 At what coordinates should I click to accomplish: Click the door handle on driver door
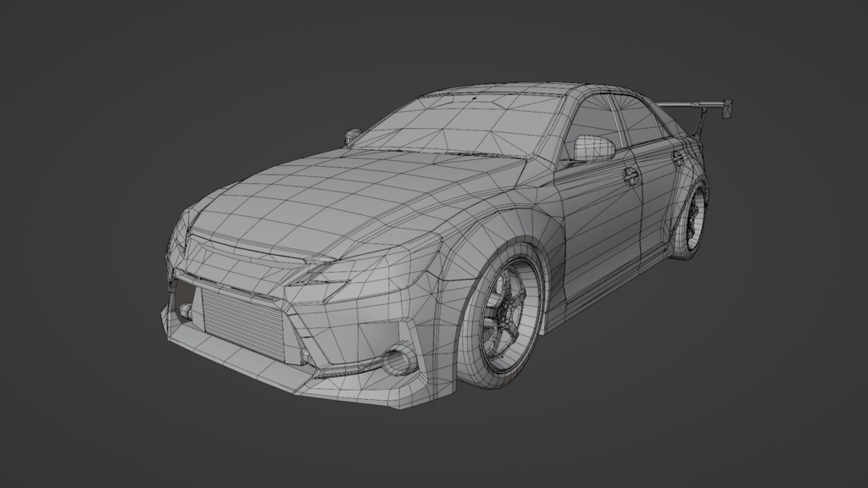tap(632, 174)
